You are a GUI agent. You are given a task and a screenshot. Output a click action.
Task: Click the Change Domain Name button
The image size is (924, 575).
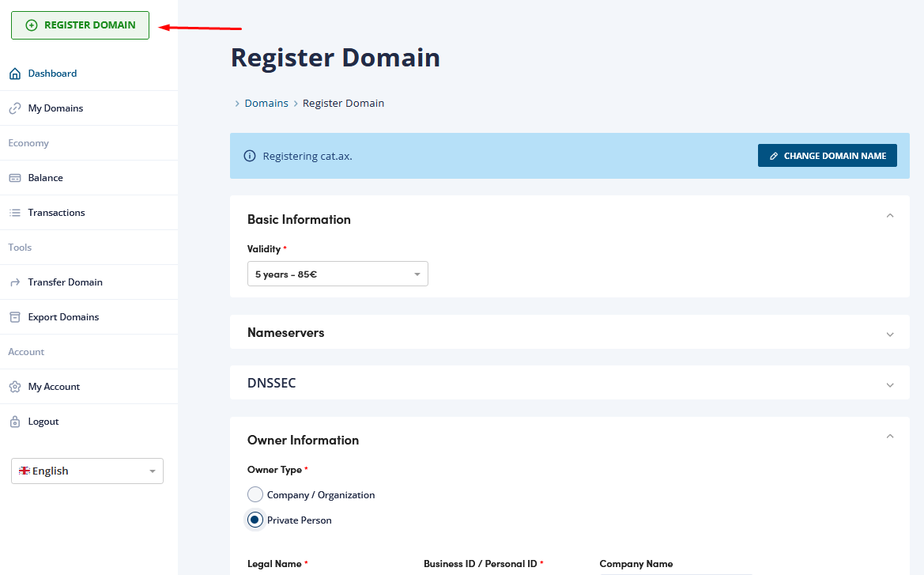(x=827, y=156)
